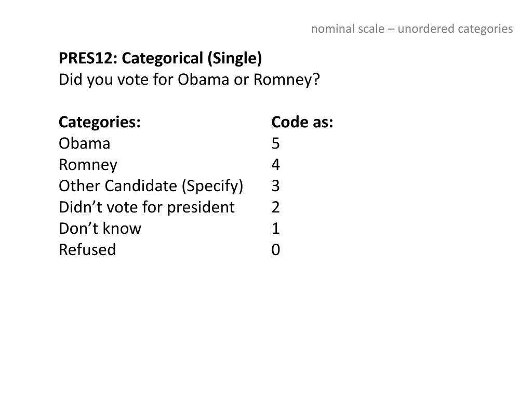Click the 'Categories:' column header
This screenshot has height=399, width=532.
[99, 122]
